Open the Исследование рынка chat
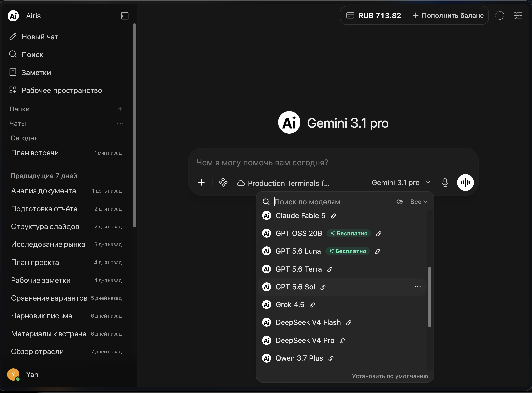 coord(66,244)
